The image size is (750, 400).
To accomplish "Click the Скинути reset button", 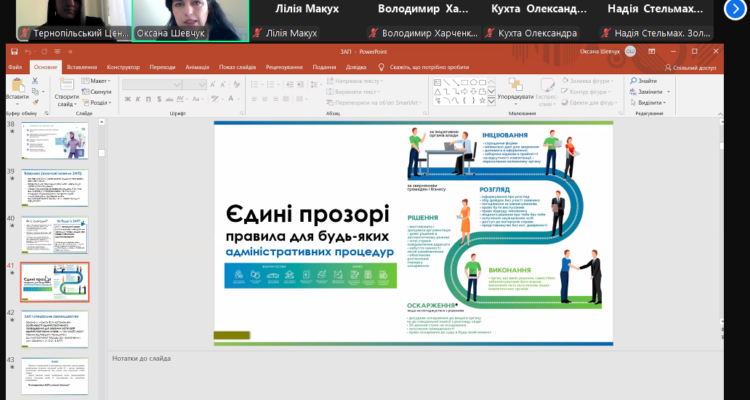I will 99,91.
